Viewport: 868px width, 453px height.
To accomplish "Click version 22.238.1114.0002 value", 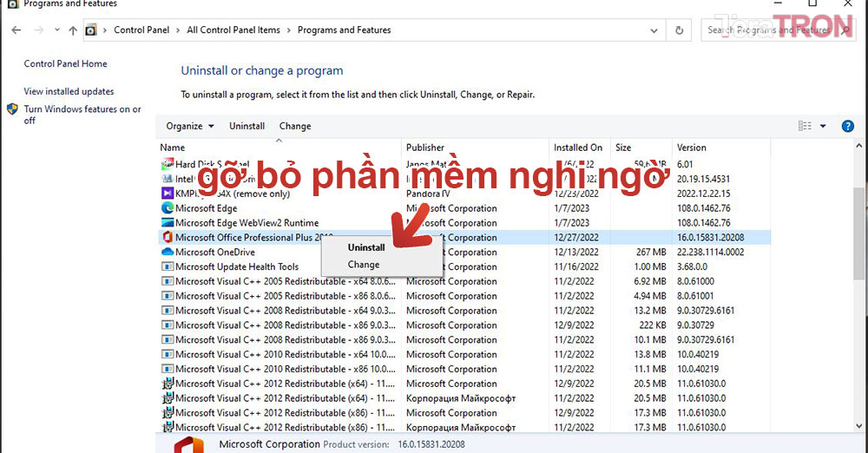I will pyautogui.click(x=710, y=252).
